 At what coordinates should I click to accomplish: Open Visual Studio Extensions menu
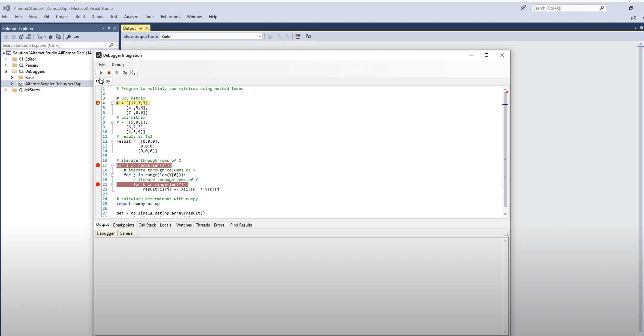coord(170,17)
